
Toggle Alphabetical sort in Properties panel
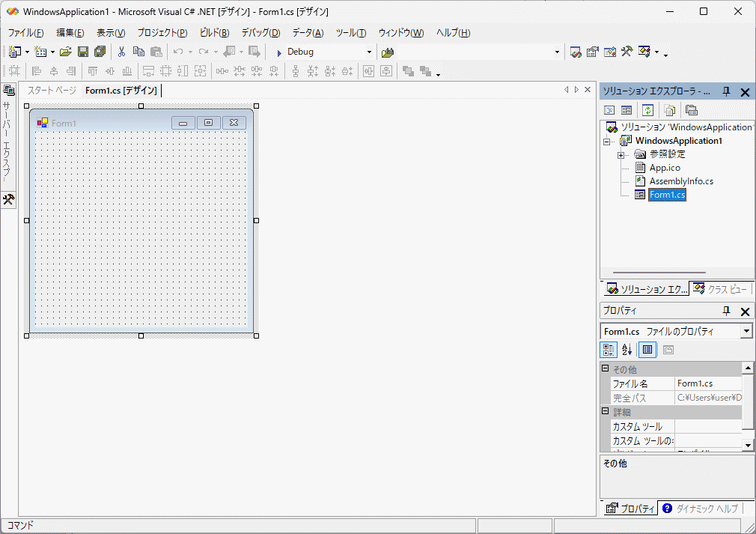click(627, 350)
